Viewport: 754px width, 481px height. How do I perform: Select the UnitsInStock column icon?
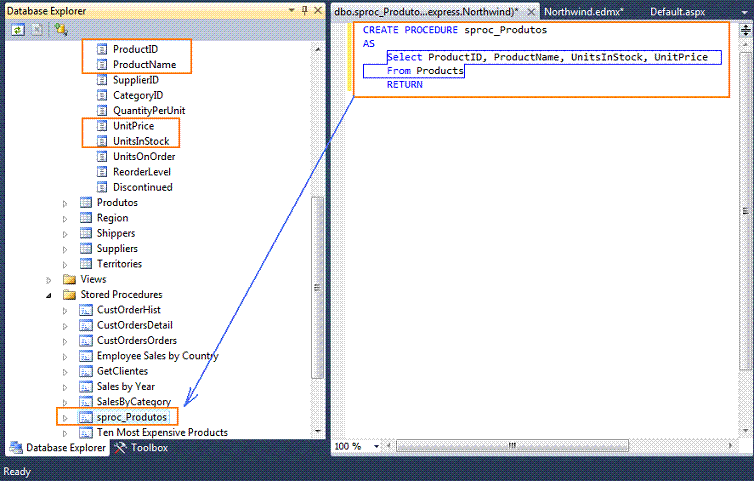click(102, 141)
